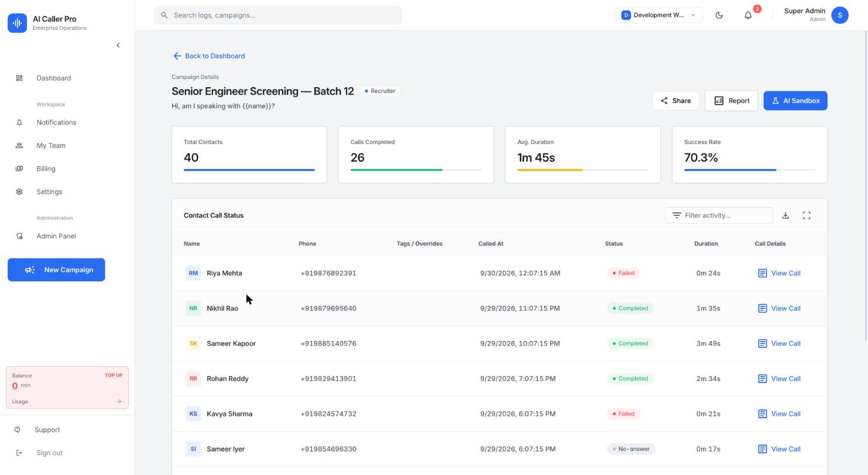
Task: Click the SK avatar for Sameer Kapoor
Action: click(x=193, y=343)
